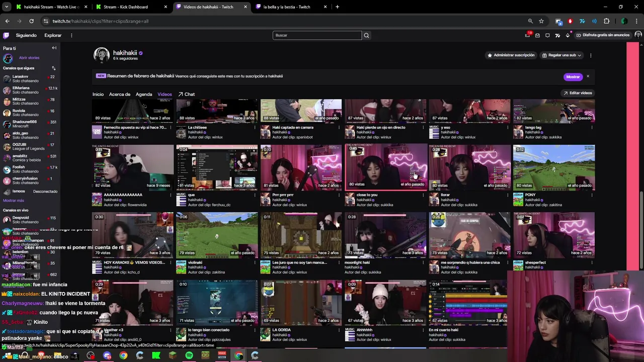This screenshot has height=362, width=644.
Task: Switch to the Agenda tab
Action: (x=143, y=94)
